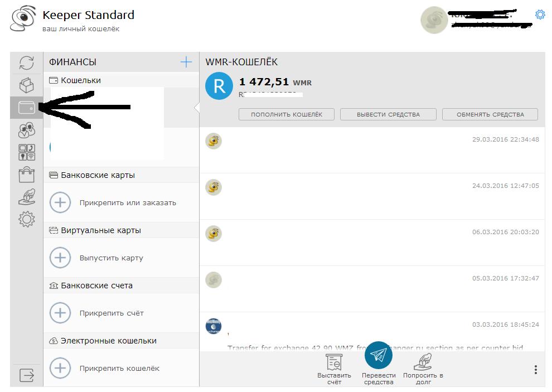Open transaction dated 03.03.2016 18:45:24

coord(372,332)
